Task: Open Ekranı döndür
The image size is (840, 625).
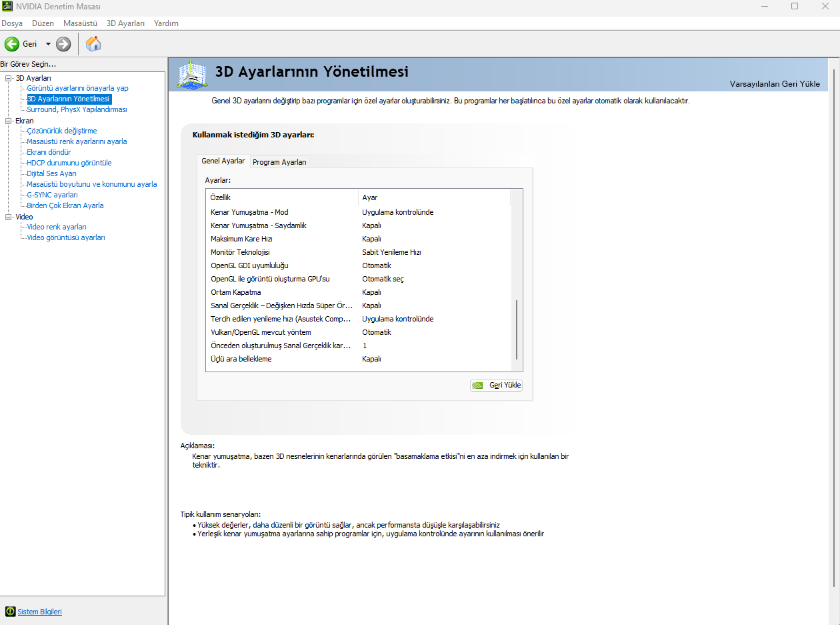Action: point(49,152)
